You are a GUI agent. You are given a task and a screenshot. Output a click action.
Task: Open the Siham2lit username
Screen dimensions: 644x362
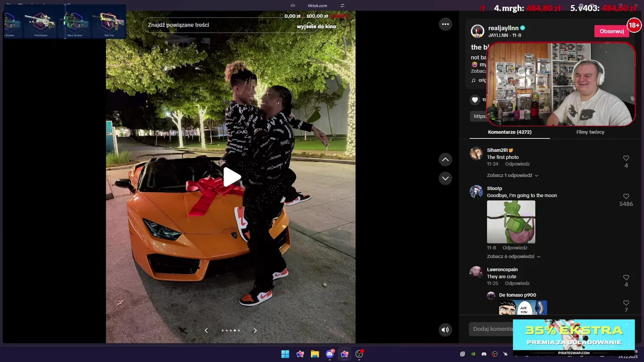pos(500,150)
